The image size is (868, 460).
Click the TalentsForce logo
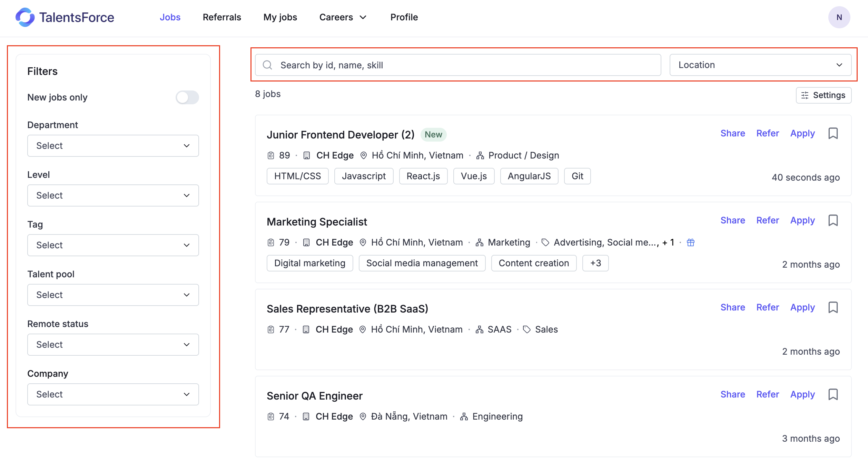(65, 17)
